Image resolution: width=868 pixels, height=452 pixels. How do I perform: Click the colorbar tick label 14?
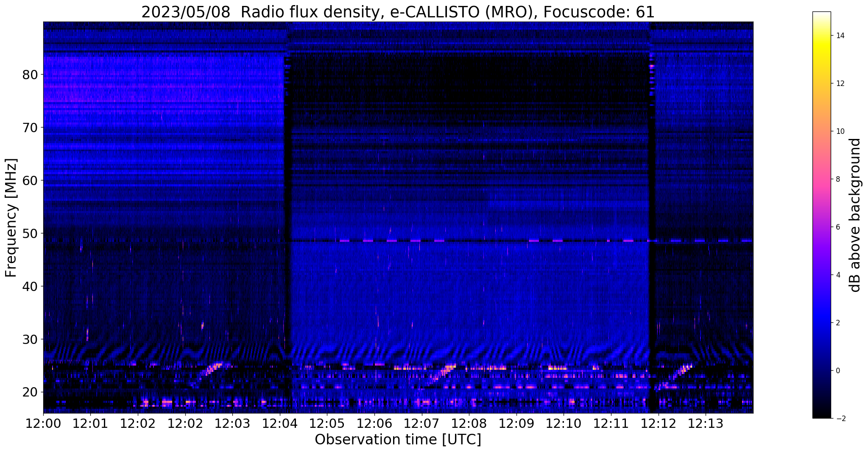(x=840, y=36)
